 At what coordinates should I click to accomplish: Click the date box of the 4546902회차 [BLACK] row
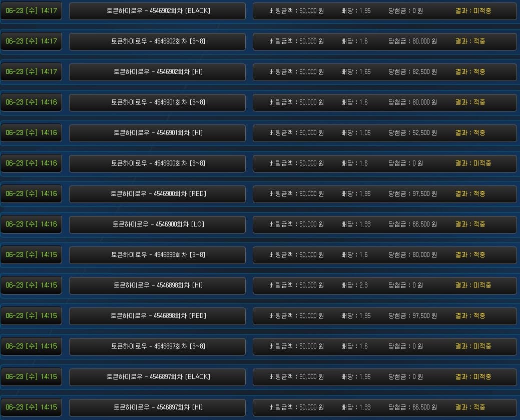click(31, 11)
